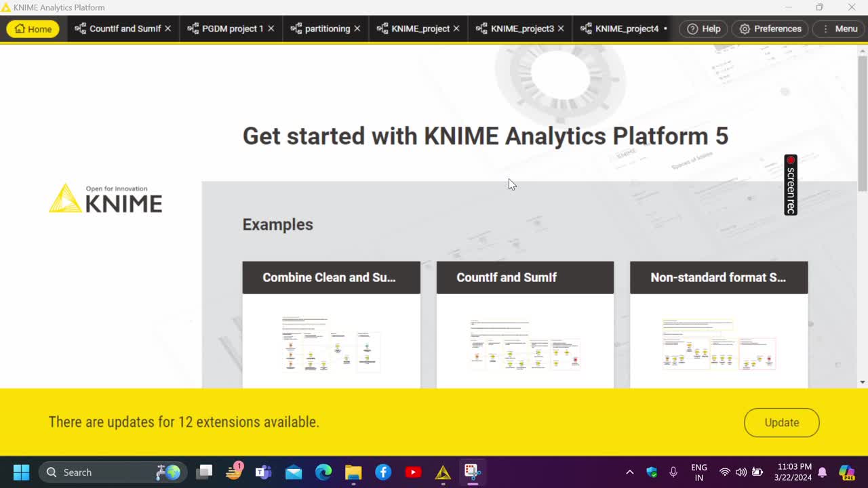
Task: Open Facebook from the taskbar
Action: click(383, 472)
